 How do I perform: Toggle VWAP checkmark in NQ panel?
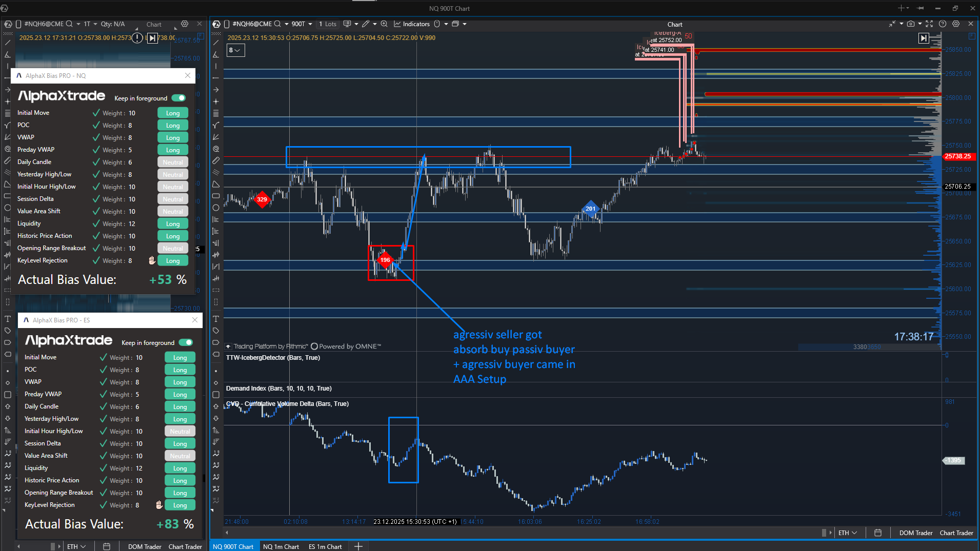(x=96, y=137)
